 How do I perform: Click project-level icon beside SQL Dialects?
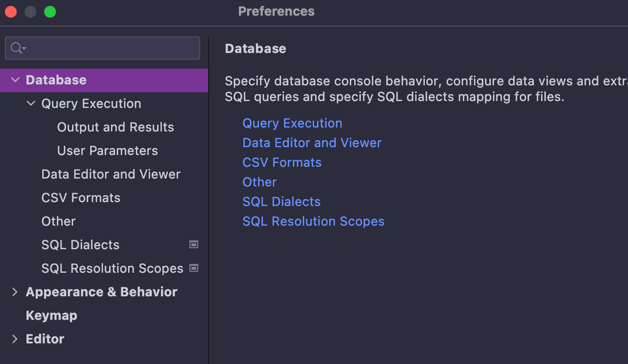point(194,244)
